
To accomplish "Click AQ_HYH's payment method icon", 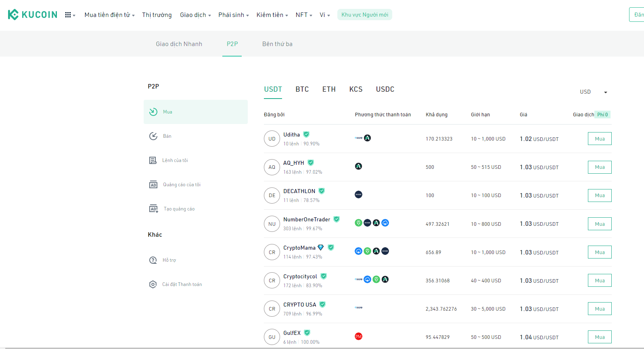I will (358, 166).
